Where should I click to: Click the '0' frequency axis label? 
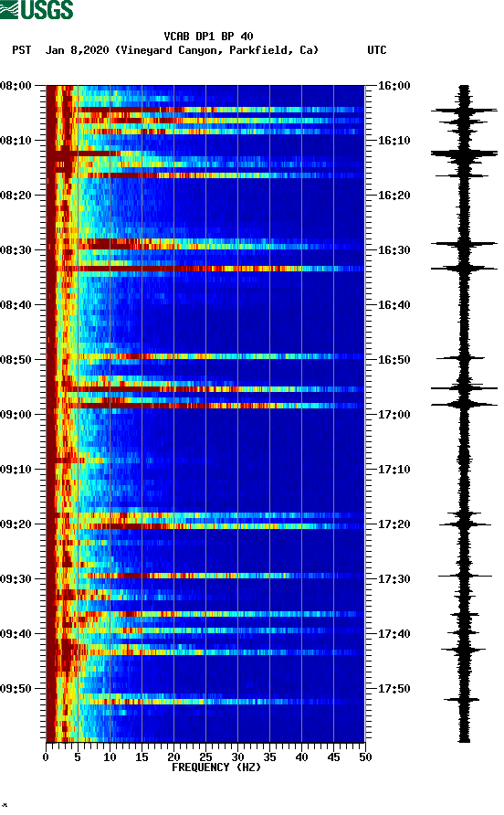[x=46, y=757]
